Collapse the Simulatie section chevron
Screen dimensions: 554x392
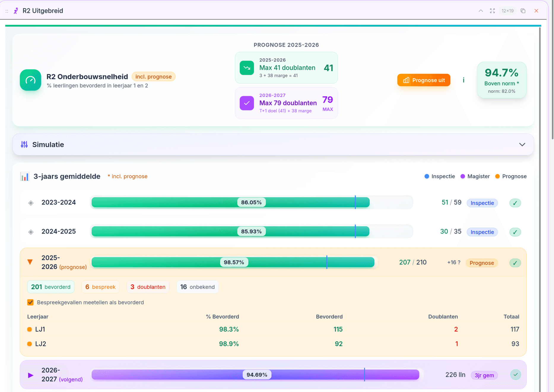(x=522, y=144)
